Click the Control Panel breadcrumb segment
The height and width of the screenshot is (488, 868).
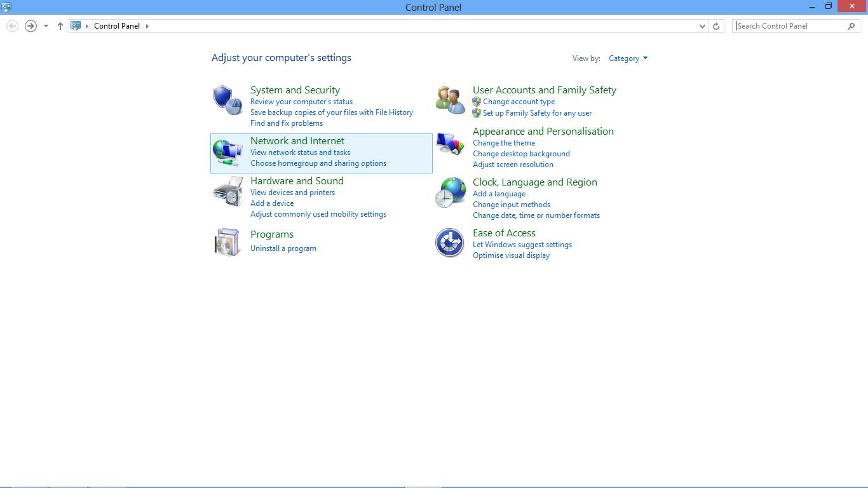117,26
